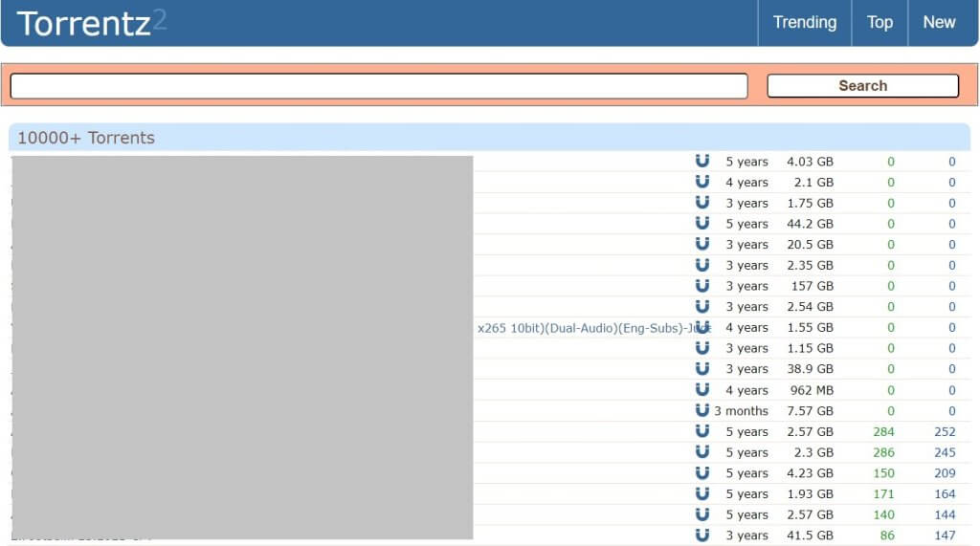Viewport: 980px width, 546px height.
Task: Click the magnet icon for the 4.23 GB torrent
Action: (702, 473)
